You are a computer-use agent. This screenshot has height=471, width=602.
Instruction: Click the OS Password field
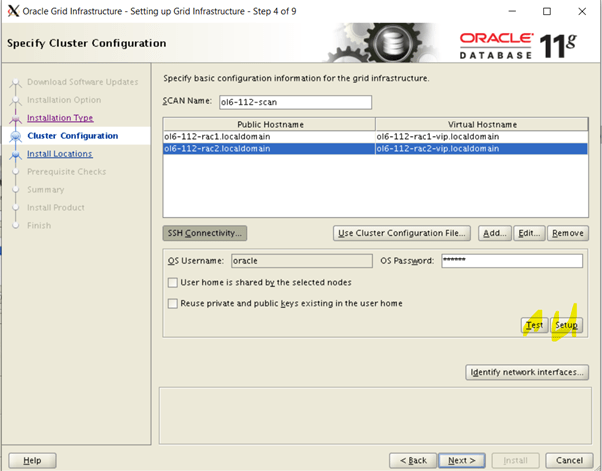(510, 261)
